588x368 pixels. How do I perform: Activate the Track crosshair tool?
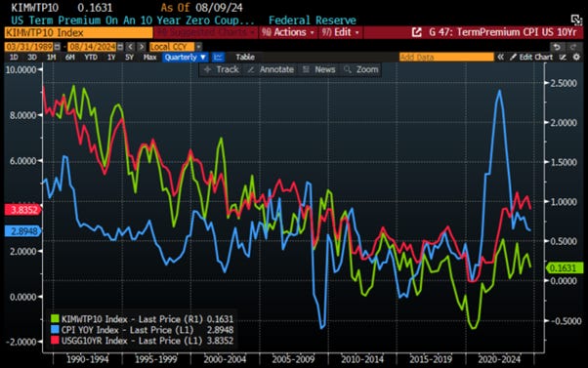point(222,69)
